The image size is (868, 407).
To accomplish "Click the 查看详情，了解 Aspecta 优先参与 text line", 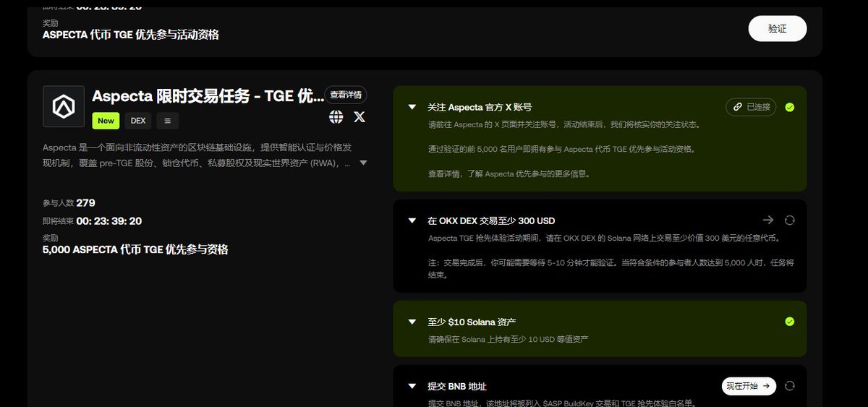I will click(509, 174).
